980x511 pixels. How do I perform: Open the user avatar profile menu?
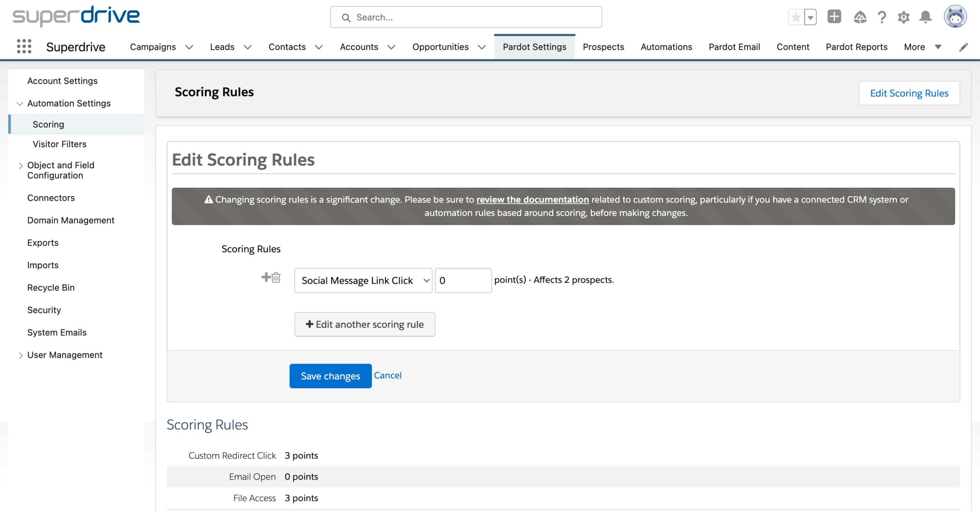coord(955,17)
